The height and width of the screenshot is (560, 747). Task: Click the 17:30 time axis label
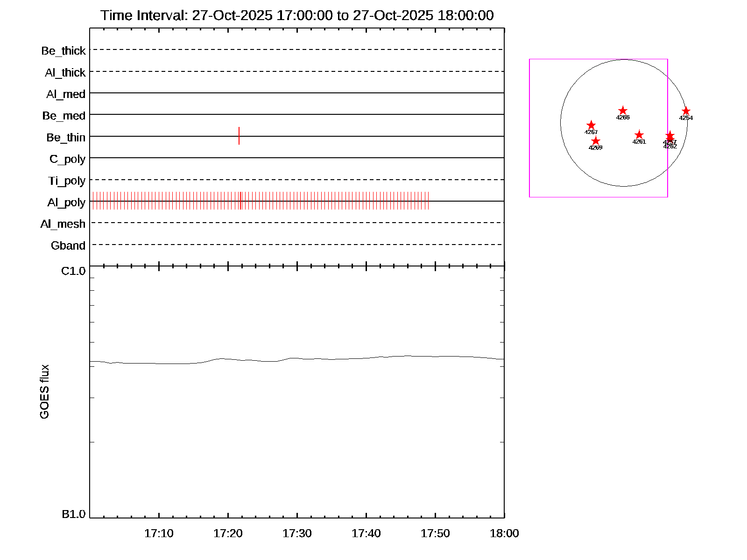point(297,533)
